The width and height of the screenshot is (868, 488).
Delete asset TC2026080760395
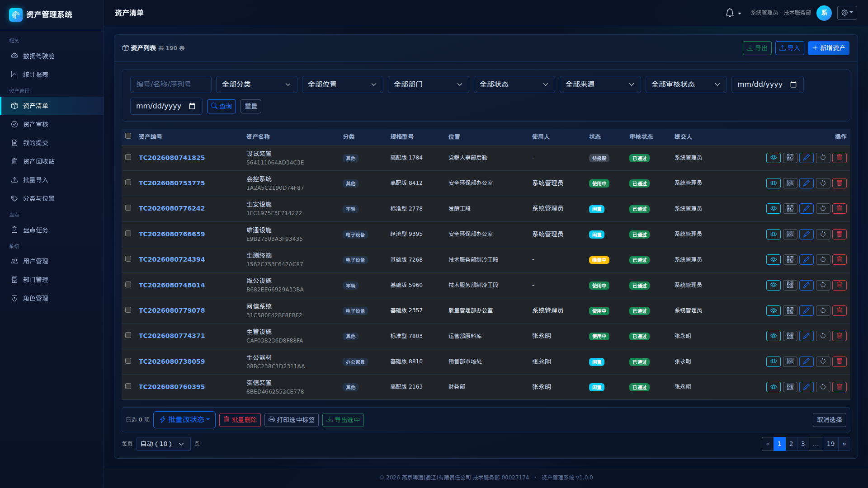[839, 387]
